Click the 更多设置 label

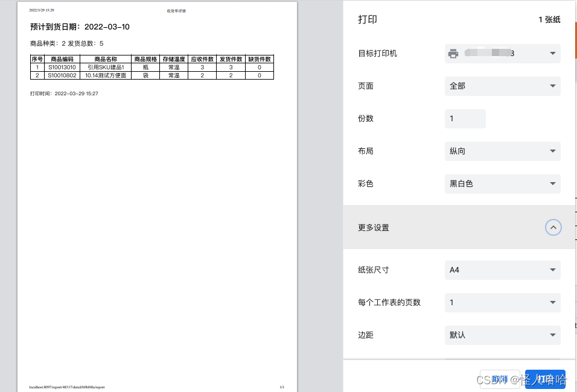tap(374, 227)
